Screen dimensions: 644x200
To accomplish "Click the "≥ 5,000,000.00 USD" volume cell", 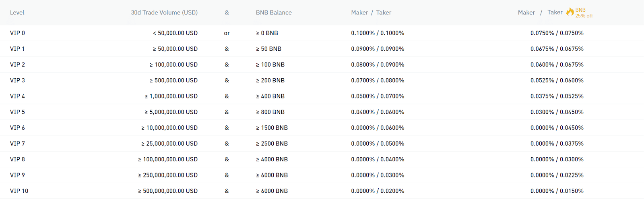I will click(171, 112).
